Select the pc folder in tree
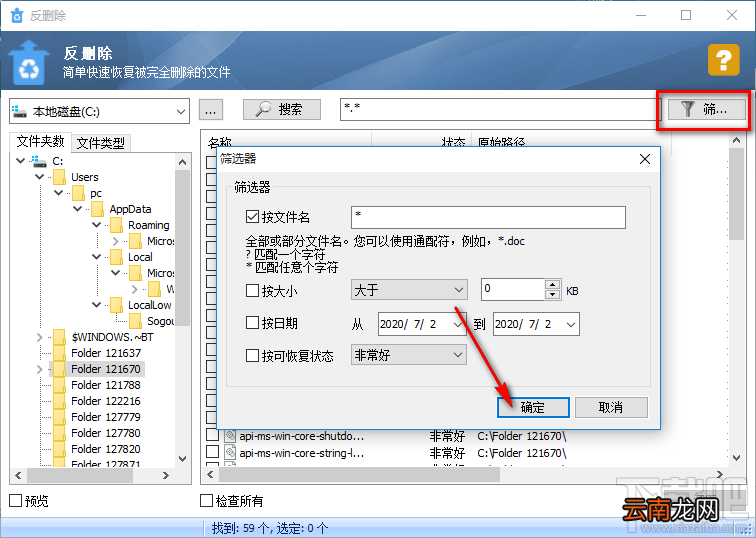Image resolution: width=756 pixels, height=538 pixels. (96, 193)
